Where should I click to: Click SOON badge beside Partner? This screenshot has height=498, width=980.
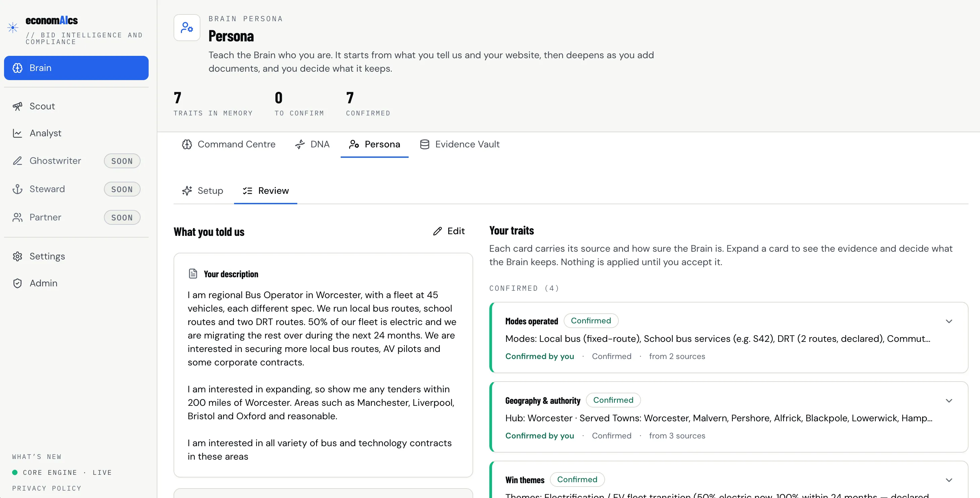pyautogui.click(x=122, y=217)
